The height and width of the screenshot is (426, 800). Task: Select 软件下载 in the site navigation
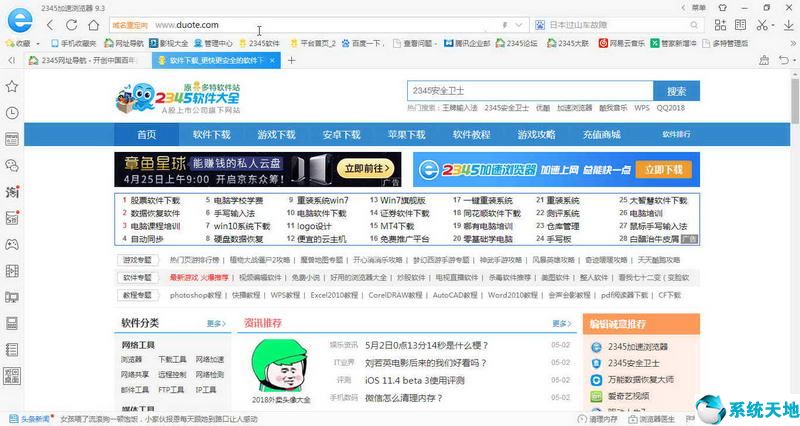(212, 135)
